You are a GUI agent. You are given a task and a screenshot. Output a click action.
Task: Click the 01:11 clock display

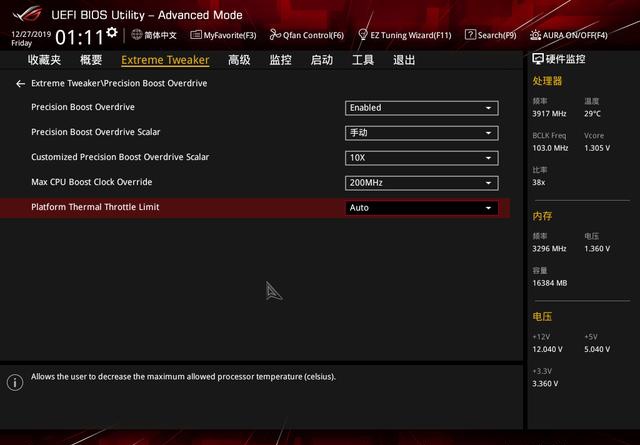80,38
